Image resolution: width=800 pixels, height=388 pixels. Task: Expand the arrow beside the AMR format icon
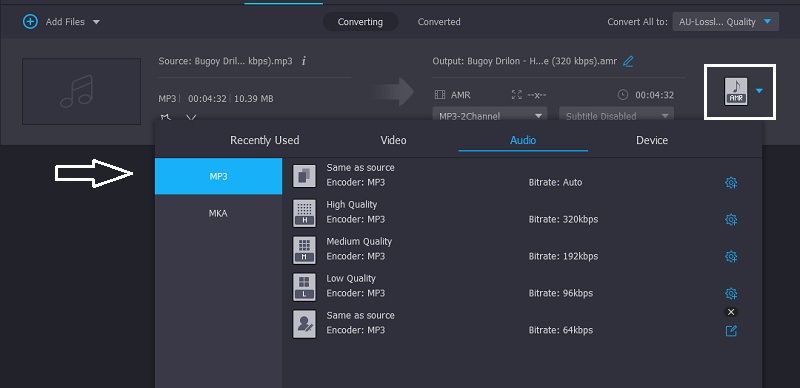[x=759, y=91]
